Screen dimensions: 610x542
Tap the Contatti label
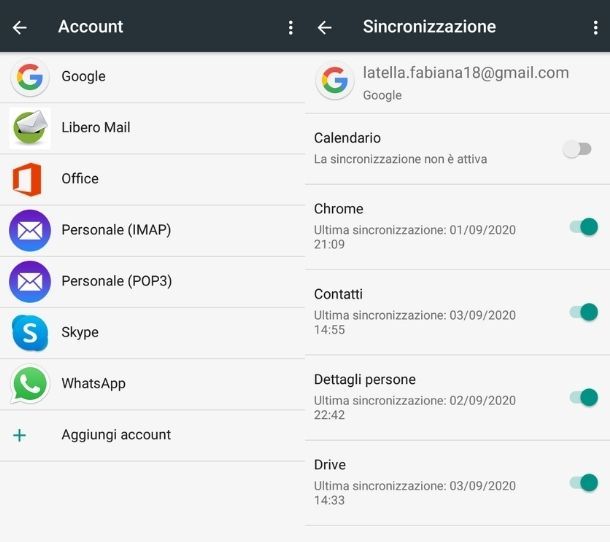click(338, 294)
